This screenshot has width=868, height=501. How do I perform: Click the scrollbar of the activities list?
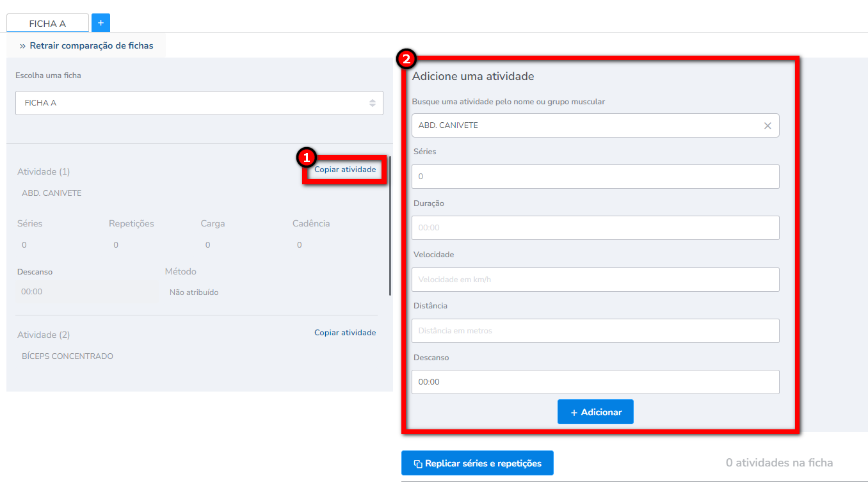tap(390, 225)
